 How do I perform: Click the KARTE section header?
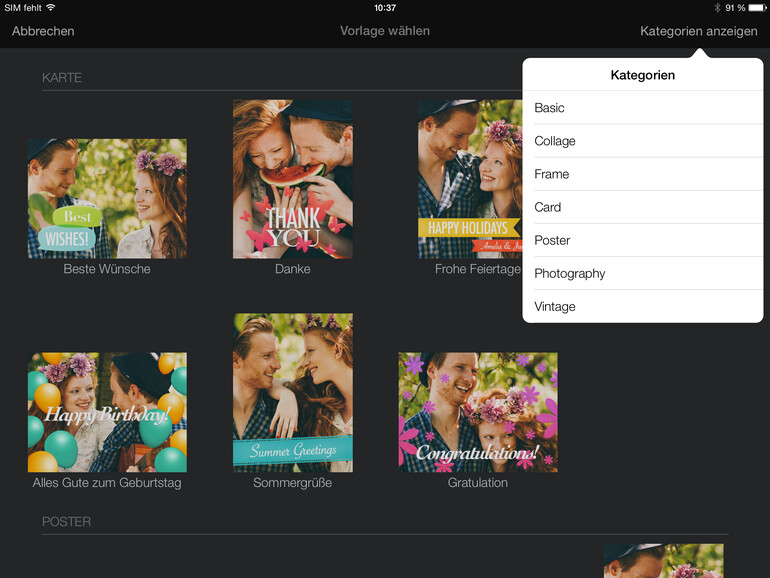(x=62, y=78)
